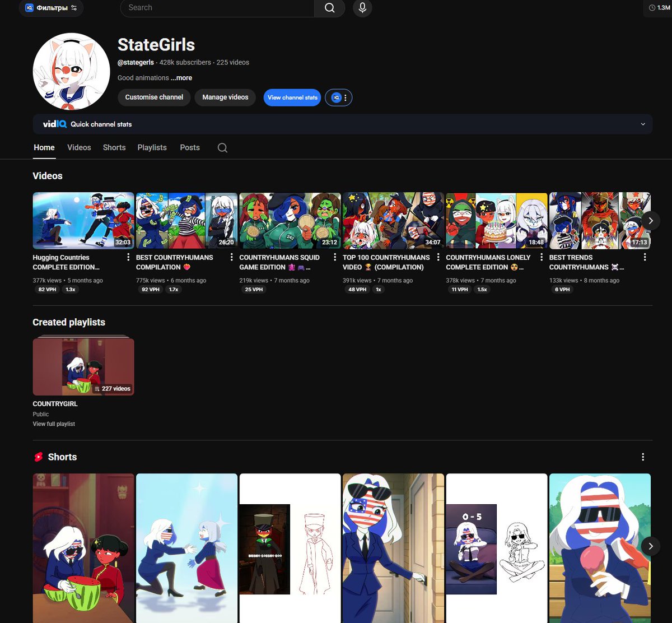
Task: Expand vidIQ Quick channel stats chevron
Action: (x=643, y=124)
